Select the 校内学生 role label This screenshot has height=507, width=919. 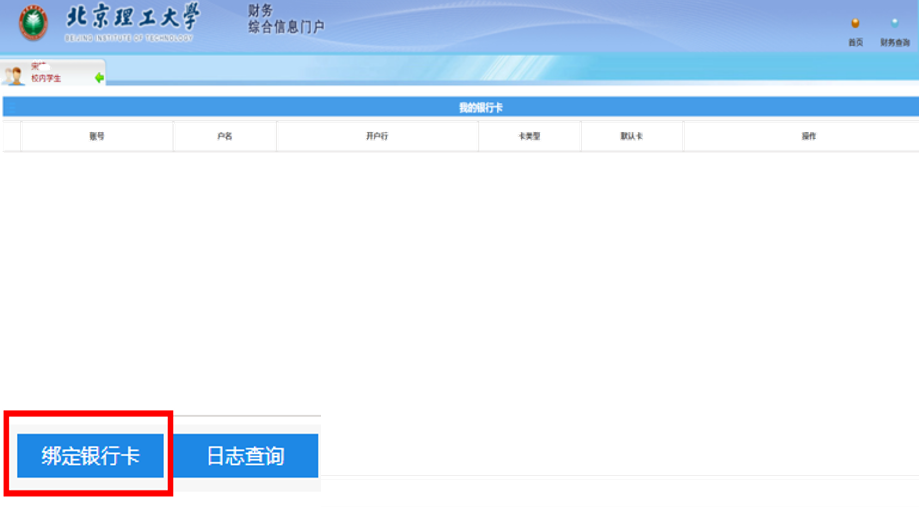point(46,79)
